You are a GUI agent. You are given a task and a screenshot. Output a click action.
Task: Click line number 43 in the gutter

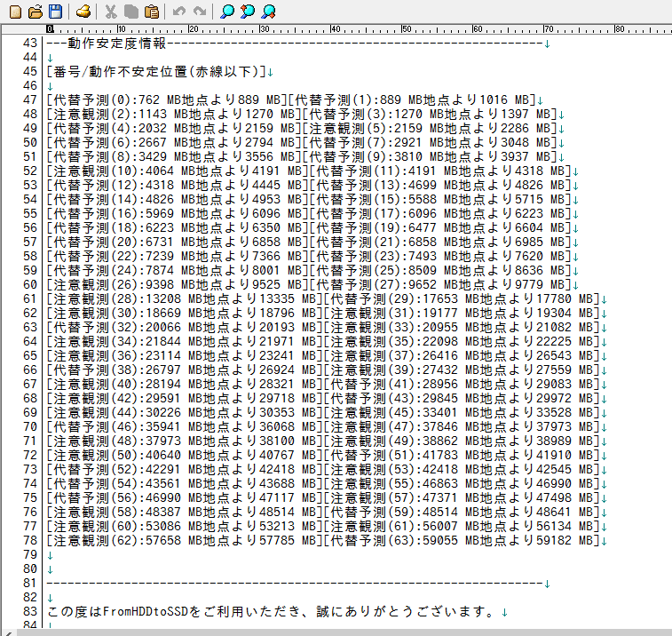coord(30,44)
